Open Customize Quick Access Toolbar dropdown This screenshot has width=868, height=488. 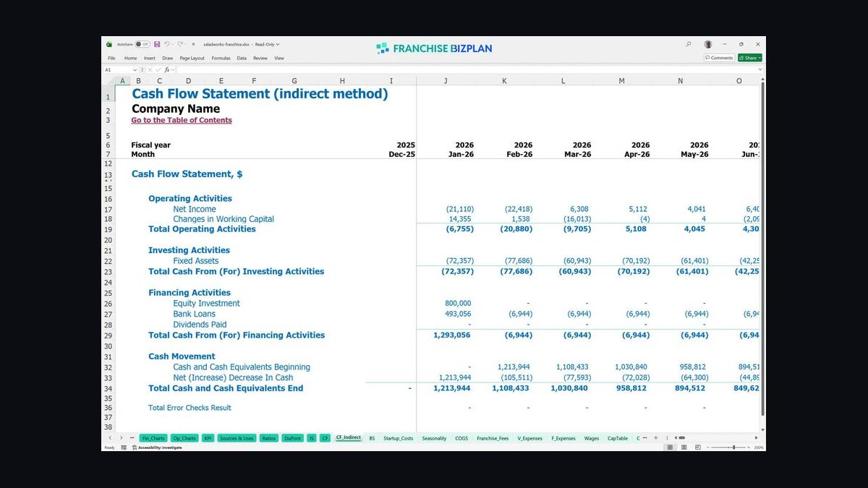tap(193, 44)
